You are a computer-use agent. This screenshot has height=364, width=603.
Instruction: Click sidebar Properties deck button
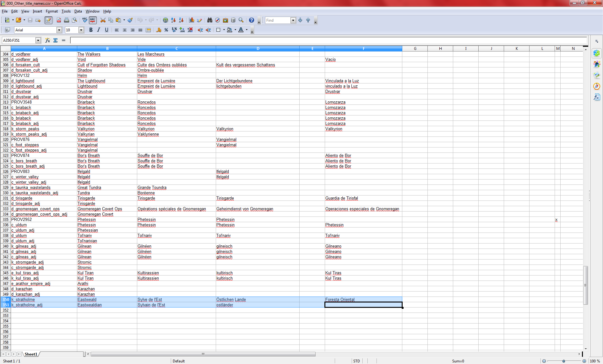tap(597, 53)
